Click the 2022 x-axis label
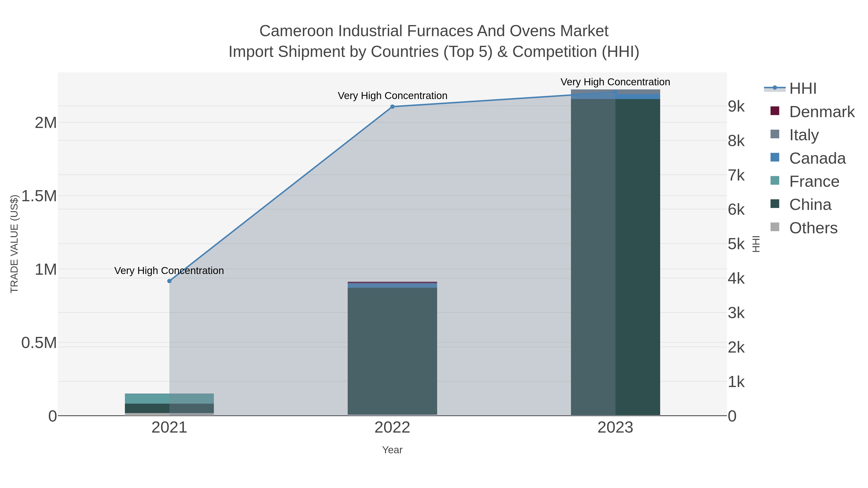This screenshot has height=488, width=868. (392, 428)
